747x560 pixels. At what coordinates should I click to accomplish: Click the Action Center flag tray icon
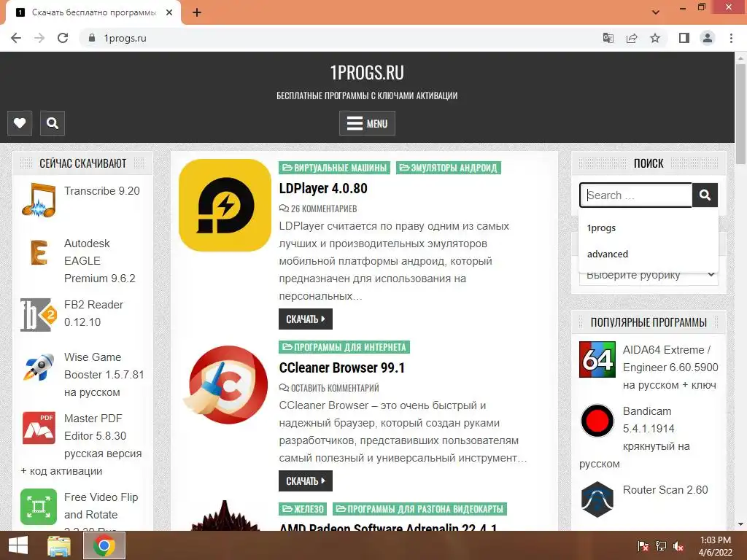pyautogui.click(x=643, y=546)
